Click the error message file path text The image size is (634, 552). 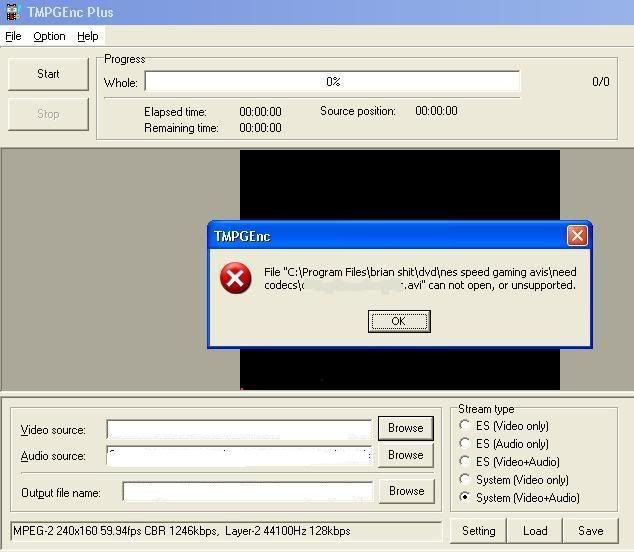pos(420,278)
